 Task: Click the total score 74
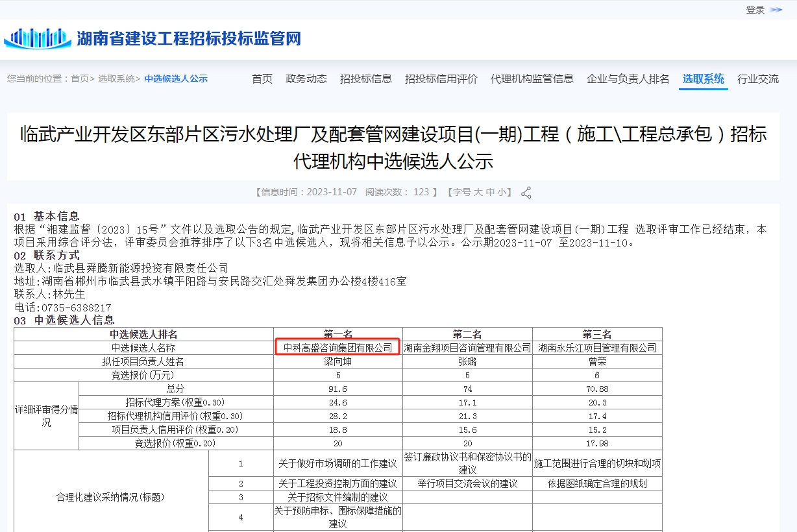(467, 389)
